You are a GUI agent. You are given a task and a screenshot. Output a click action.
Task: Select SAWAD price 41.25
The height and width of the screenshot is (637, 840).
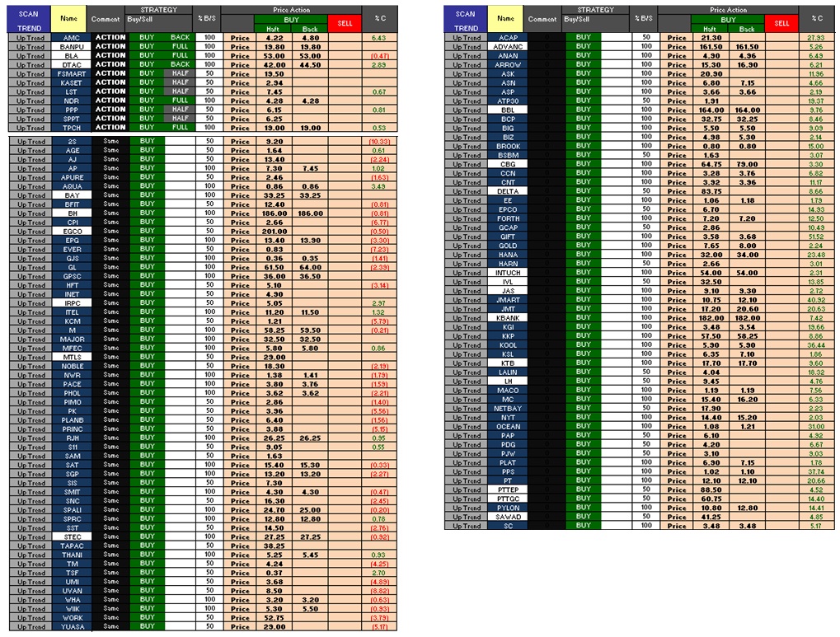click(x=711, y=517)
